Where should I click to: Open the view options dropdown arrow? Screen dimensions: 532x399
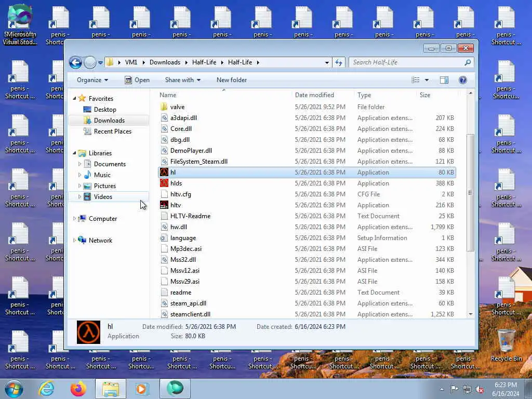pos(427,80)
